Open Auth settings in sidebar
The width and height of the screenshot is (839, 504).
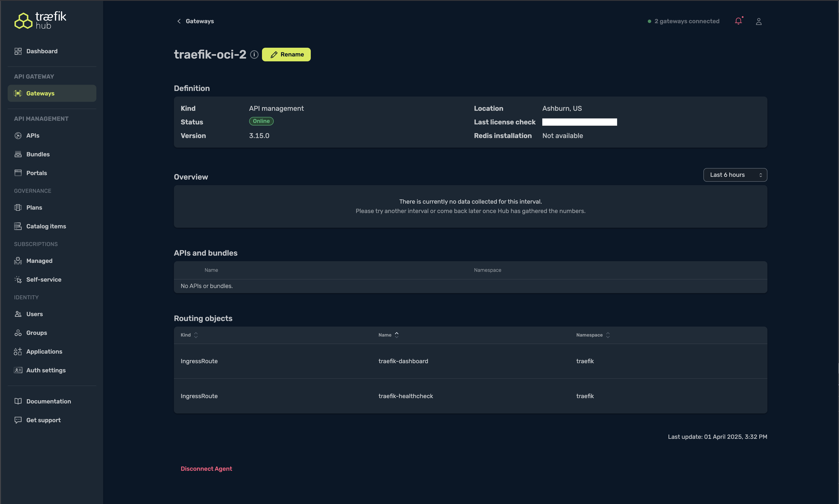[46, 370]
